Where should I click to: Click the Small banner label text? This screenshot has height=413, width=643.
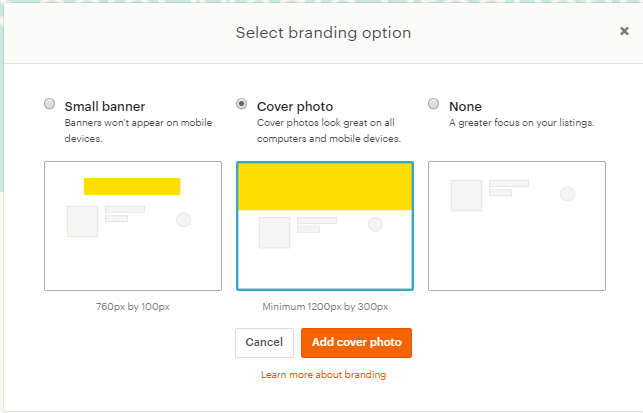pos(105,106)
